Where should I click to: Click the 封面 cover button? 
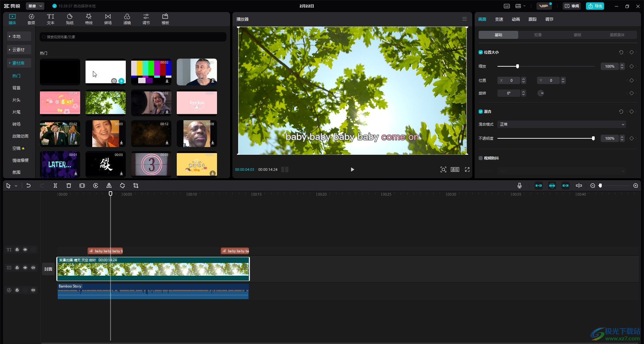(x=48, y=269)
